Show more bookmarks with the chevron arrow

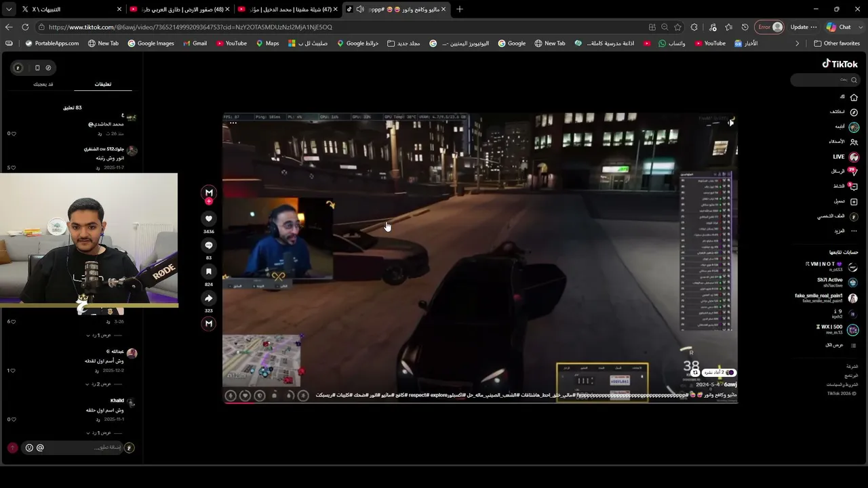point(797,43)
